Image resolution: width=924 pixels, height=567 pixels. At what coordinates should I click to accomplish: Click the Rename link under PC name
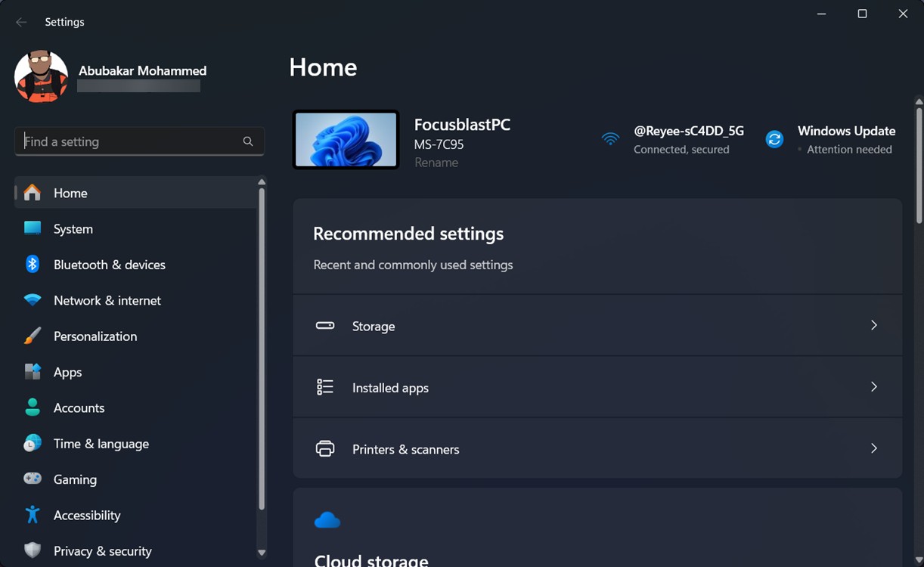[436, 163]
